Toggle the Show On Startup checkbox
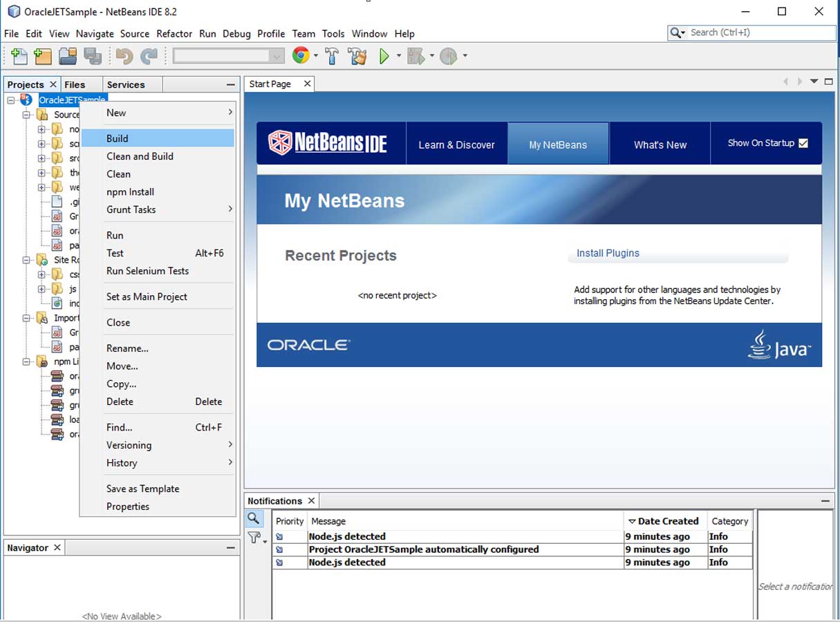Image resolution: width=840 pixels, height=622 pixels. [x=803, y=143]
